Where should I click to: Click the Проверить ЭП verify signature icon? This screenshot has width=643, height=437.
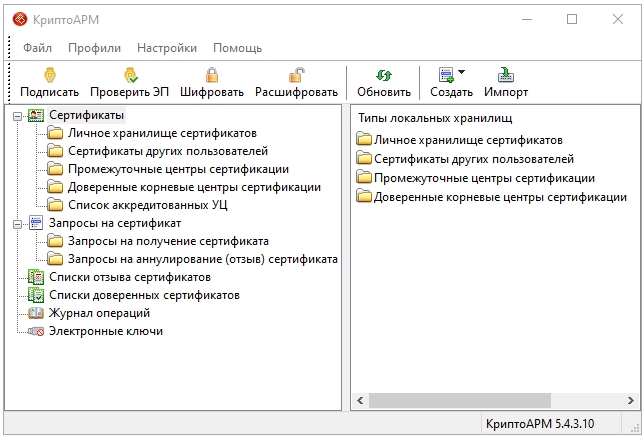coord(131,75)
